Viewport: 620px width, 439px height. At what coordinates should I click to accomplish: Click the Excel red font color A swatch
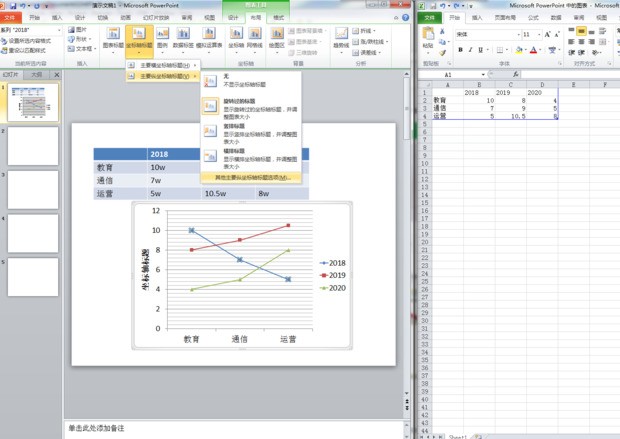tap(533, 50)
